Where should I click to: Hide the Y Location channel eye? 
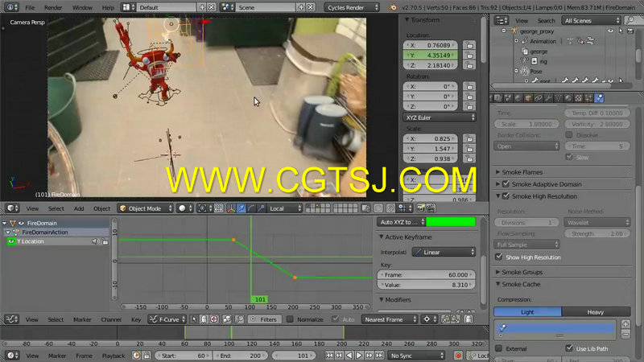click(x=11, y=241)
